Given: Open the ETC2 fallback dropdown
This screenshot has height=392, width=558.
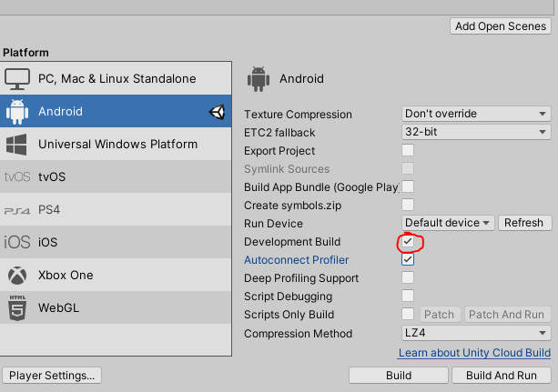Looking at the screenshot, I should pos(476,132).
